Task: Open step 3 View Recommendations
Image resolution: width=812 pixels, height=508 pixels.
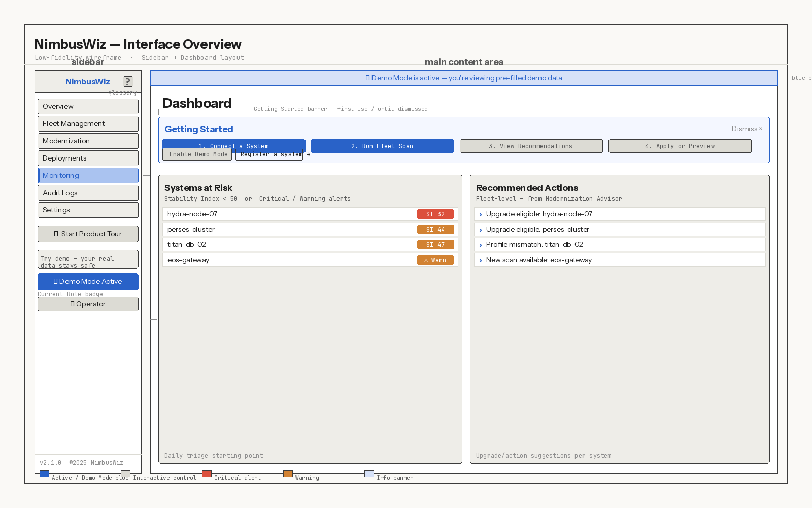Action: (x=531, y=146)
